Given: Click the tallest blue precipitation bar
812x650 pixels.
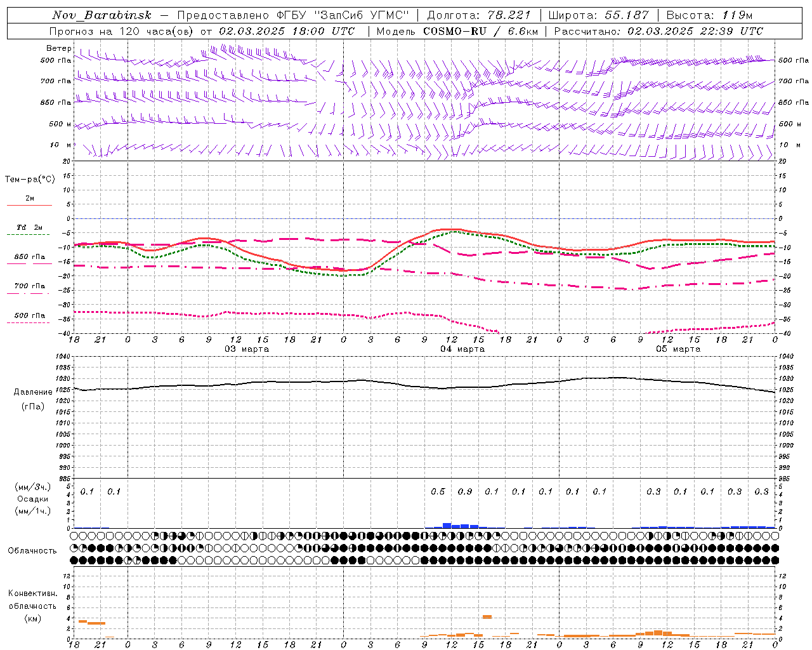Looking at the screenshot, I should coord(447,526).
